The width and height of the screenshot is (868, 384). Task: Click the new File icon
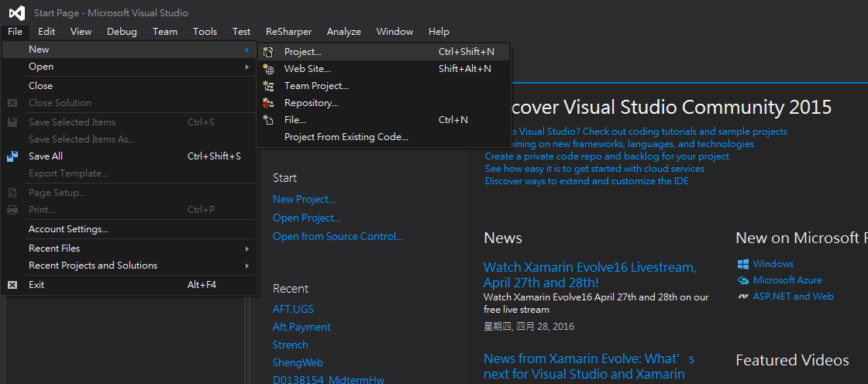(268, 120)
